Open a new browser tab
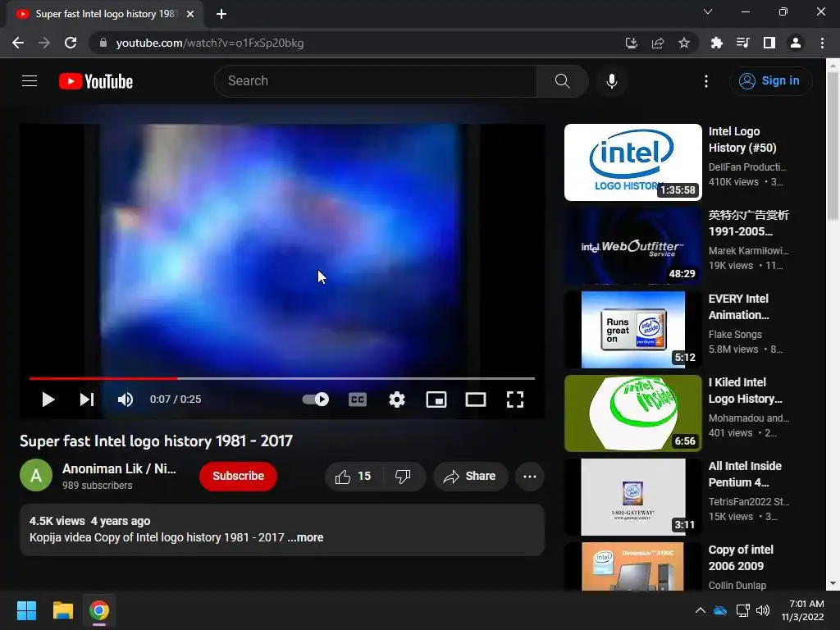Image resolution: width=840 pixels, height=630 pixels. click(x=221, y=14)
